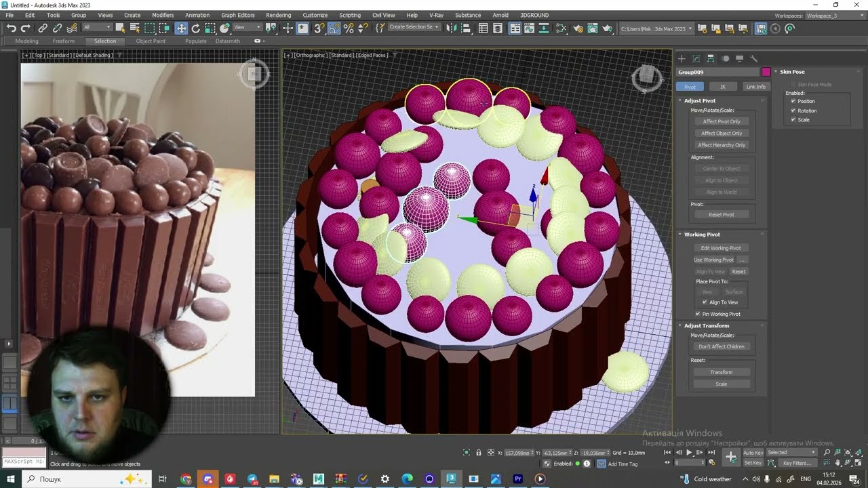Open Key Filters dialog

(x=797, y=463)
